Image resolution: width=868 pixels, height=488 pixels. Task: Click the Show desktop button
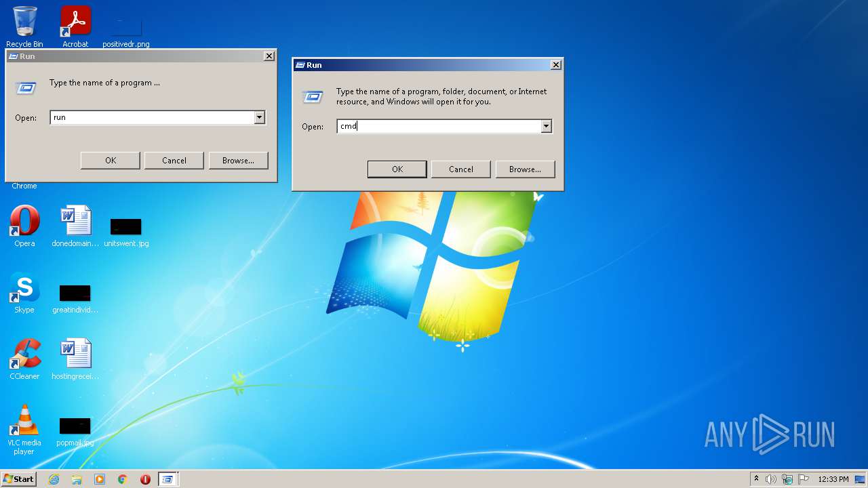tap(861, 479)
